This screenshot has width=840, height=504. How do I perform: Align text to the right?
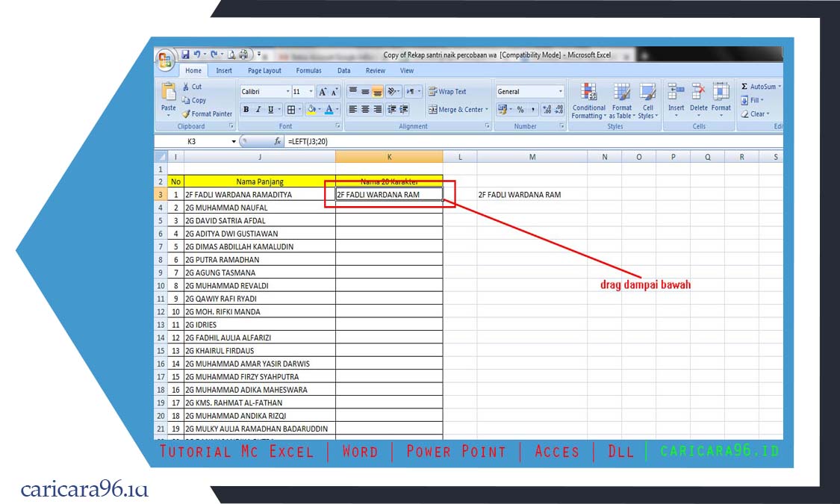pyautogui.click(x=377, y=110)
